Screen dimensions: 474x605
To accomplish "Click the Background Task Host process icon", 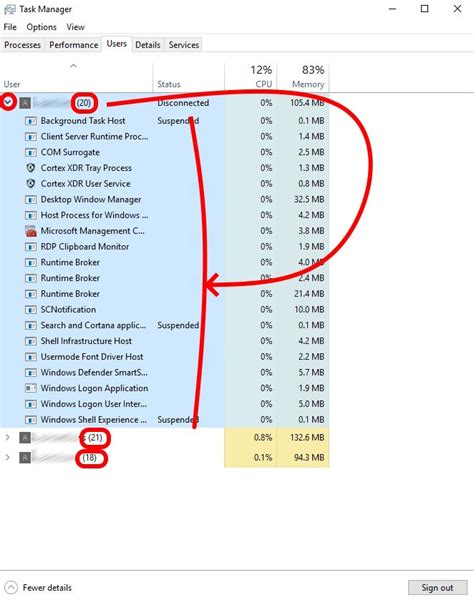I will point(30,121).
